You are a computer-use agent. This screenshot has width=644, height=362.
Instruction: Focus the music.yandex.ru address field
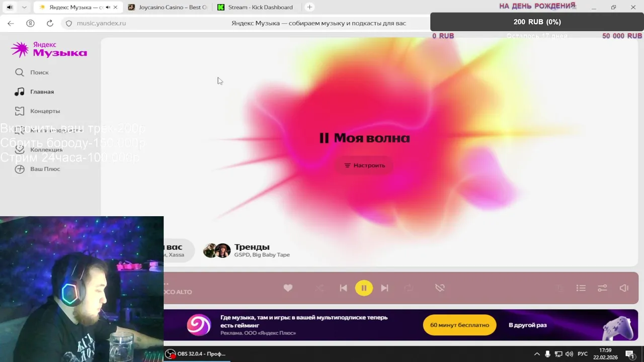click(101, 23)
